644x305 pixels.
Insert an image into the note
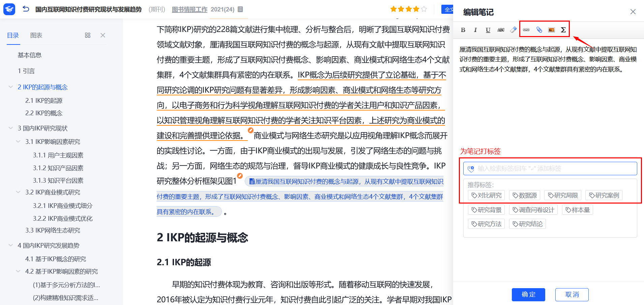(x=551, y=30)
